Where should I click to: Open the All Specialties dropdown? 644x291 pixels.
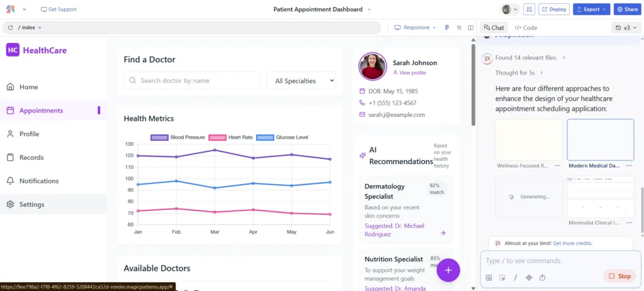301,80
